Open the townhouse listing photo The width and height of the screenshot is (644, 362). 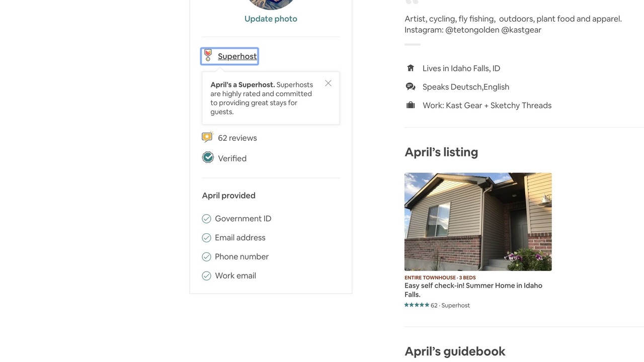click(x=478, y=222)
